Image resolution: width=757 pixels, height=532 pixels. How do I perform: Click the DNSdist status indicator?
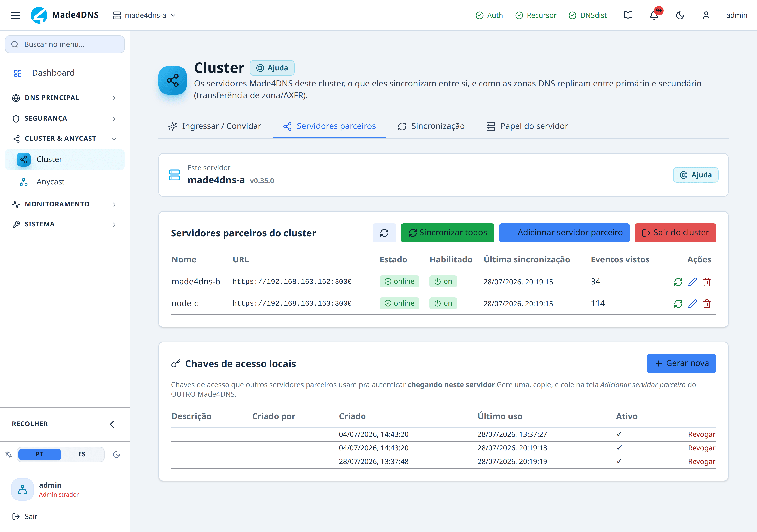[x=588, y=15]
